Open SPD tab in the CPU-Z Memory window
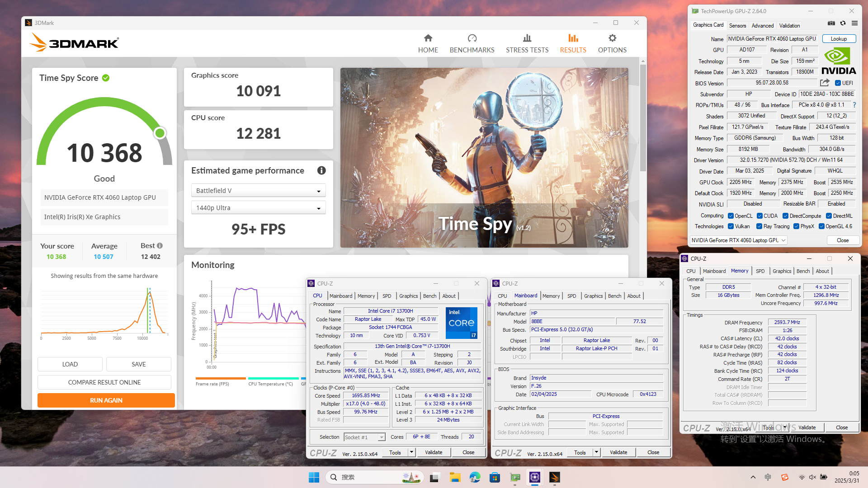The height and width of the screenshot is (488, 868). 760,271
